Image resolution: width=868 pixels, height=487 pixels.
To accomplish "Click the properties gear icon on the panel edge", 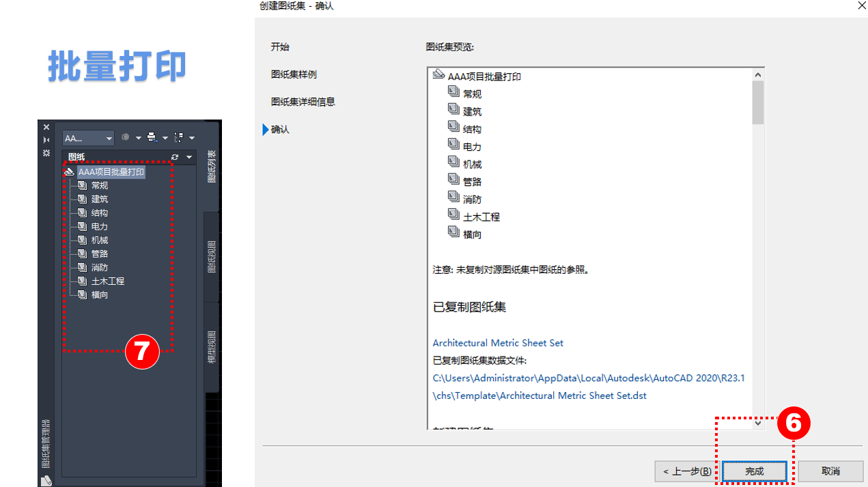I will (46, 153).
